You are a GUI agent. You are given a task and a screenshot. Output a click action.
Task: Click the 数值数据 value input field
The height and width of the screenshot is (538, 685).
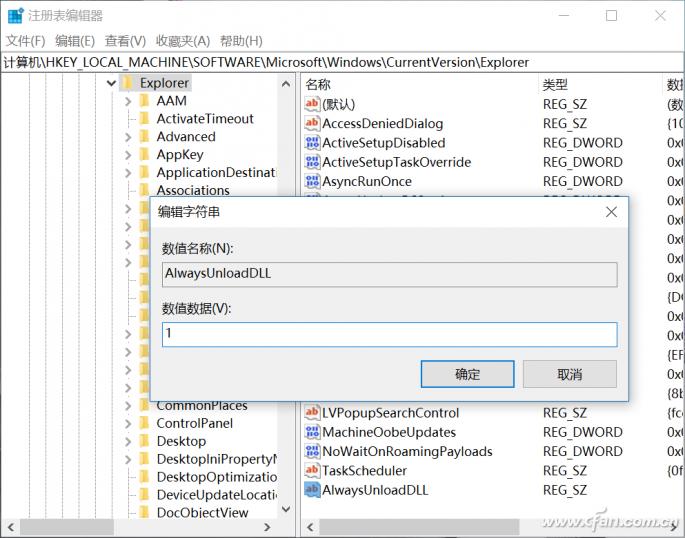click(389, 334)
